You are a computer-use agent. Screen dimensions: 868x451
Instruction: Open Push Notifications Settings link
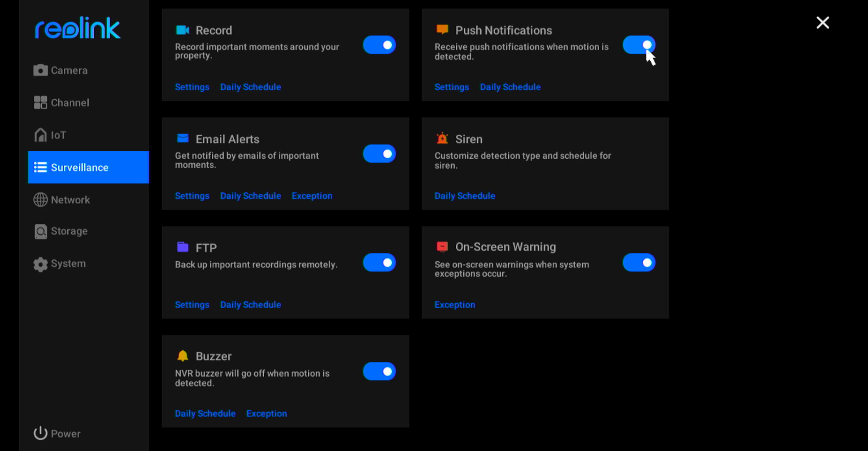(x=452, y=87)
